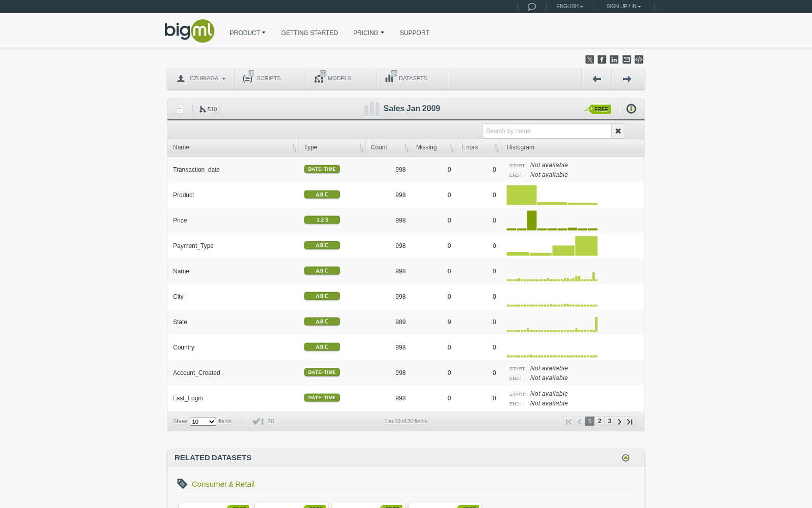Sort table by Name column
812x508 pixels.
tap(233, 147)
